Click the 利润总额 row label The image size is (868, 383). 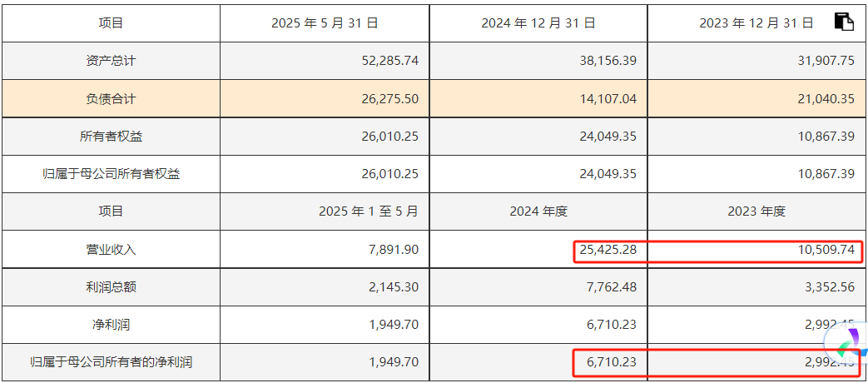(x=111, y=286)
